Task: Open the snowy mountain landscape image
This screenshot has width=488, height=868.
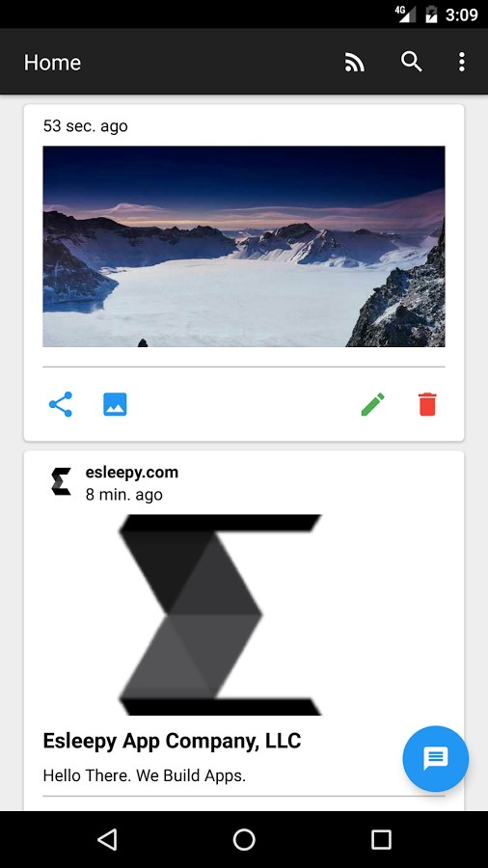Action: (244, 246)
